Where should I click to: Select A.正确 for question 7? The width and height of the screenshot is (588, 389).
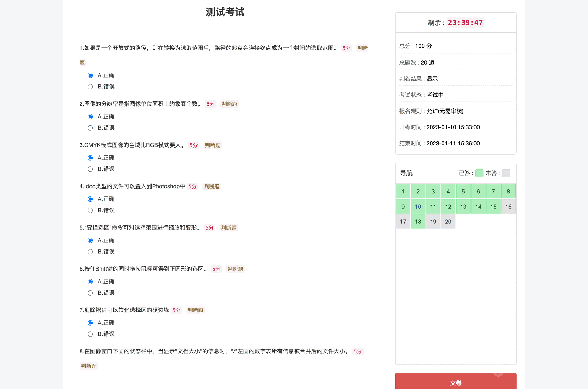tap(90, 323)
